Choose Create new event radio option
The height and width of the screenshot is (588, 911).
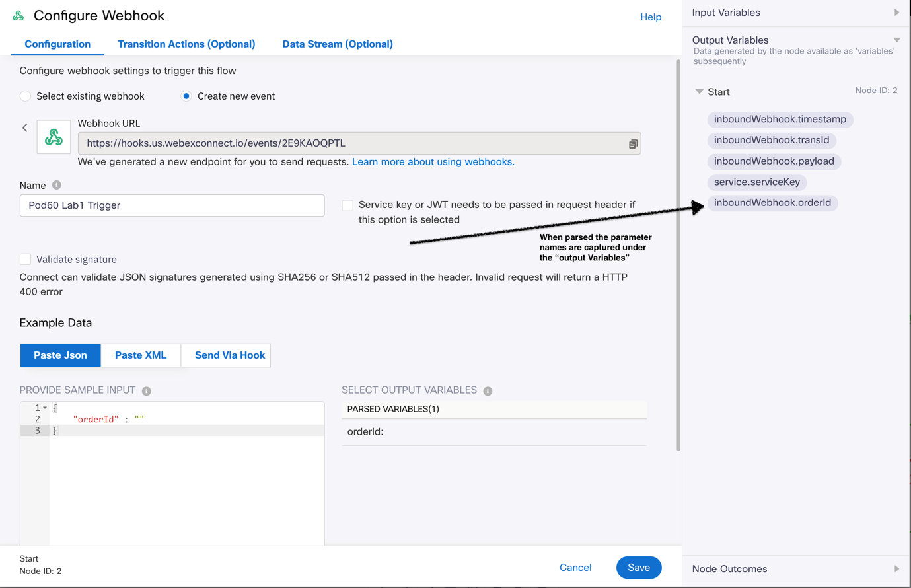(186, 96)
